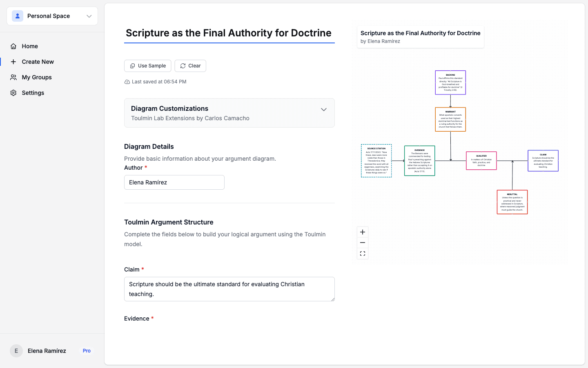588x368 pixels.
Task: Open Settings via the gear icon
Action: pyautogui.click(x=13, y=93)
